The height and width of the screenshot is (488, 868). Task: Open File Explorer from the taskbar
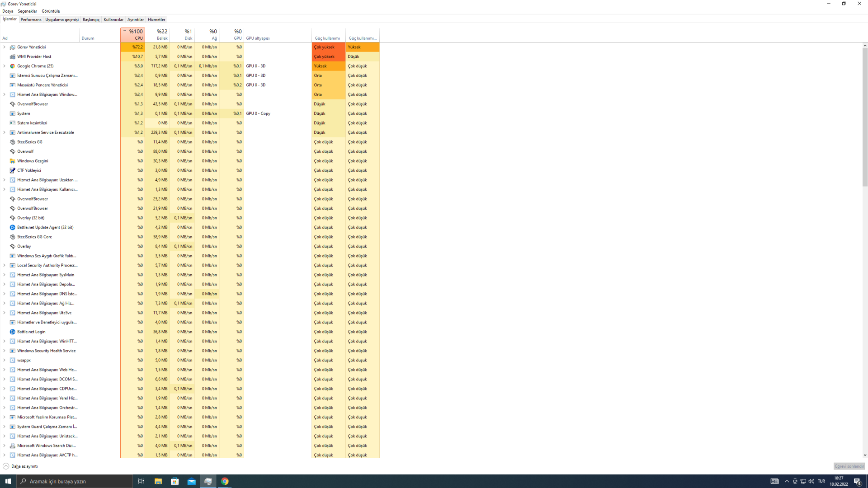(x=158, y=481)
